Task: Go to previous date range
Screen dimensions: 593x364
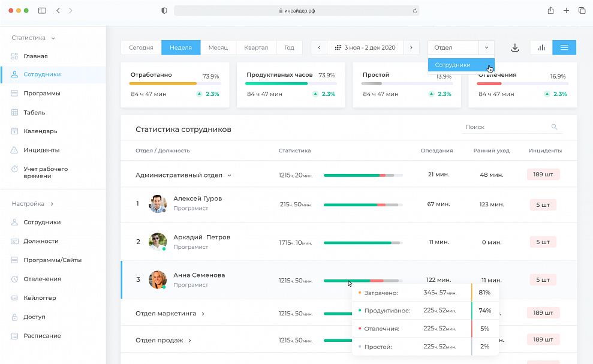Action: coord(319,48)
